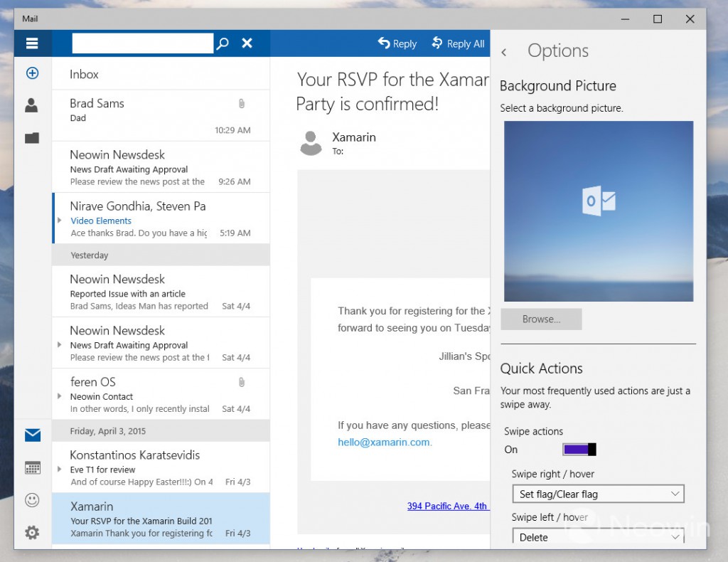Compose new mail with plus icon
Image resolution: width=728 pixels, height=562 pixels.
(x=32, y=73)
